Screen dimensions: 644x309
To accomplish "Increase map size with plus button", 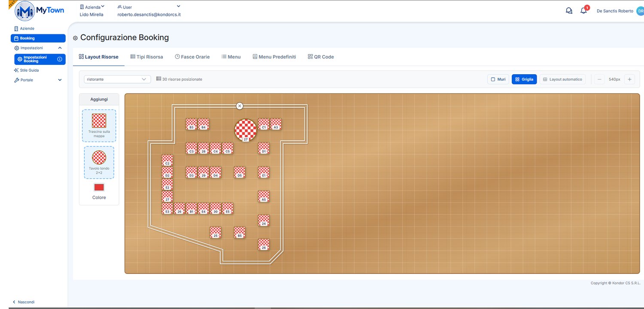I will click(629, 79).
